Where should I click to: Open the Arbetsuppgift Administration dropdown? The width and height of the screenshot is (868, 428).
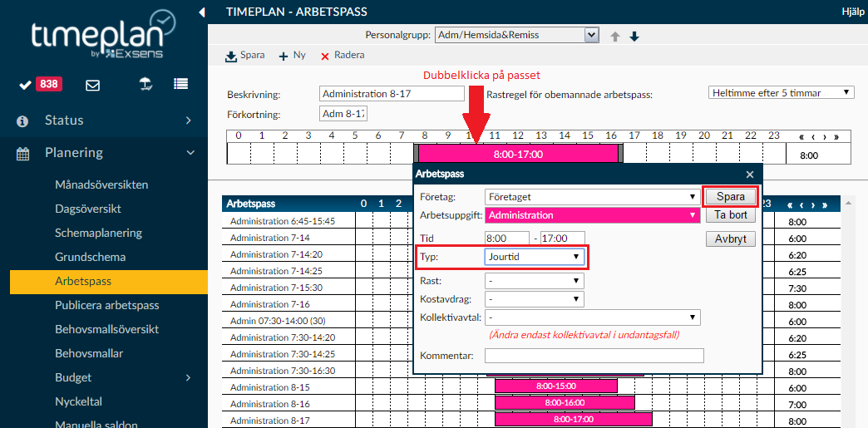click(x=592, y=215)
